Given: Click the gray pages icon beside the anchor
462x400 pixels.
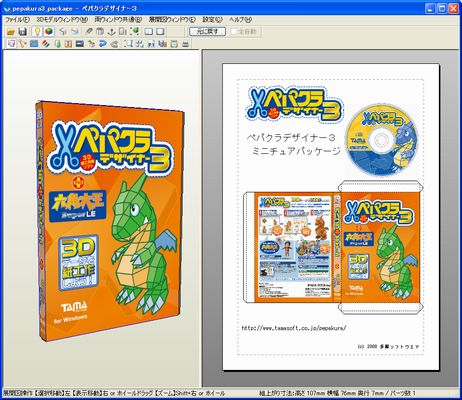Looking at the screenshot, I should (x=122, y=32).
